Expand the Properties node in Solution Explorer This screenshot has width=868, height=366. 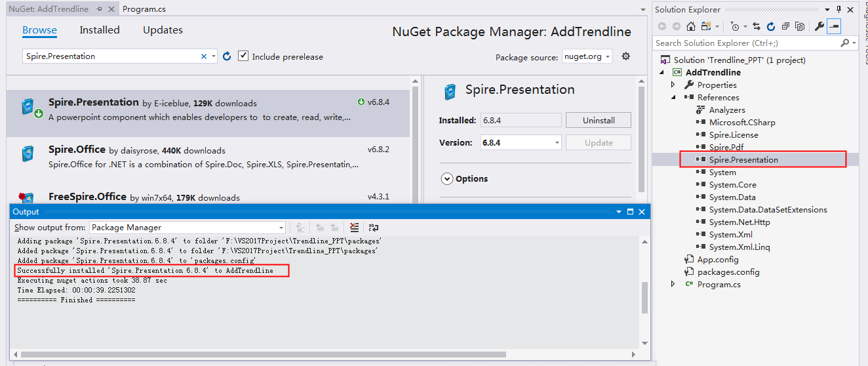(673, 85)
